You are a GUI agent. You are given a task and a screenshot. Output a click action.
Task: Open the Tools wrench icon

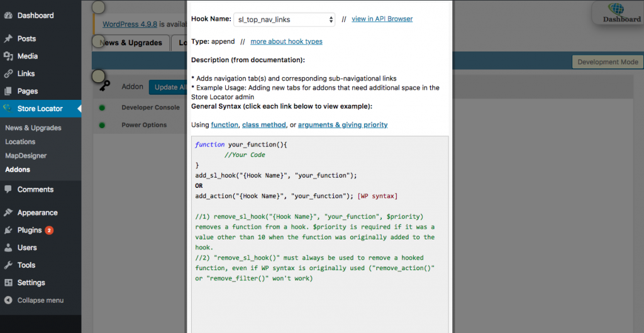pos(8,265)
